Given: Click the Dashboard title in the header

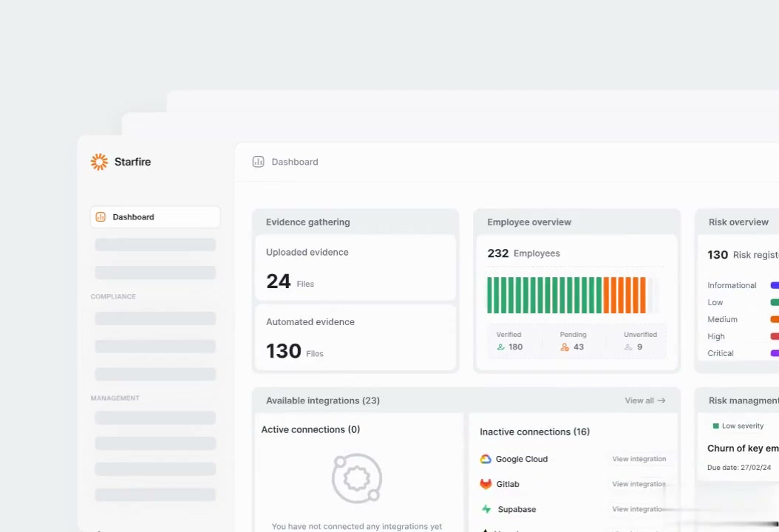Looking at the screenshot, I should 295,162.
